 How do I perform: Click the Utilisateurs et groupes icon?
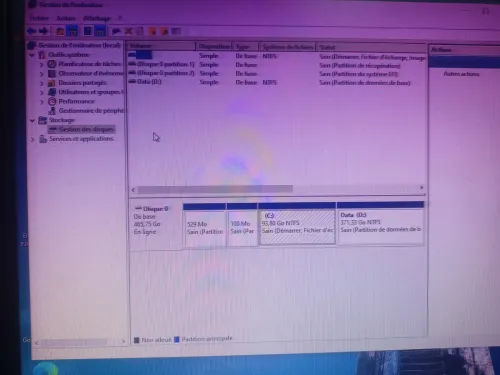(x=52, y=92)
